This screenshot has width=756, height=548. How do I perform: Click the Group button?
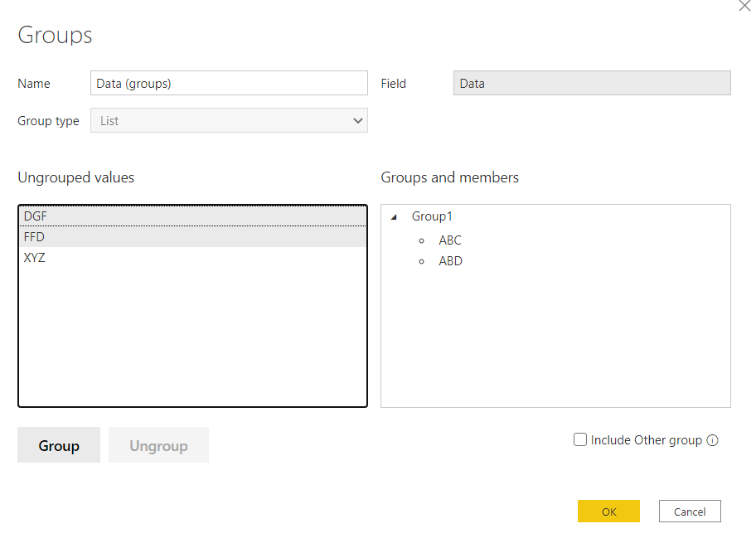59,445
